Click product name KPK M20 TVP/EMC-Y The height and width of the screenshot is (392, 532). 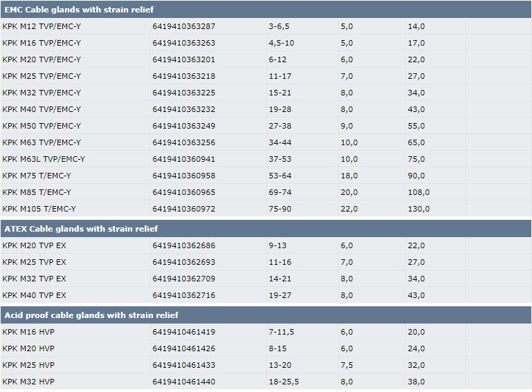pos(42,59)
